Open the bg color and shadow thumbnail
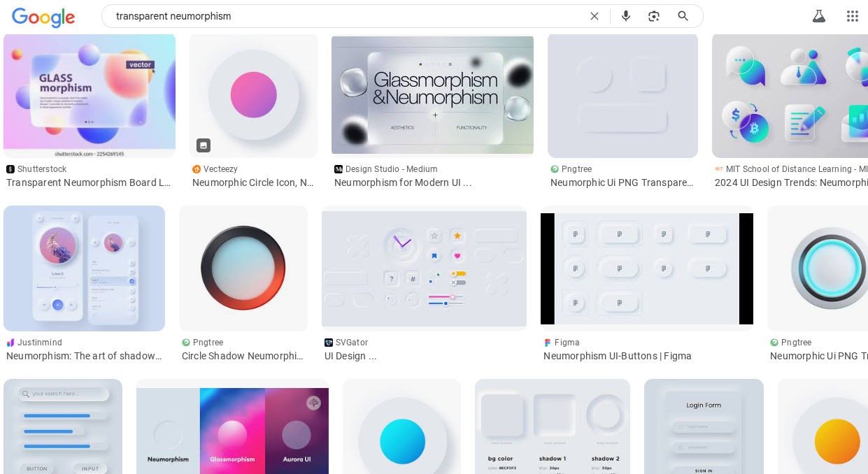 (553, 426)
